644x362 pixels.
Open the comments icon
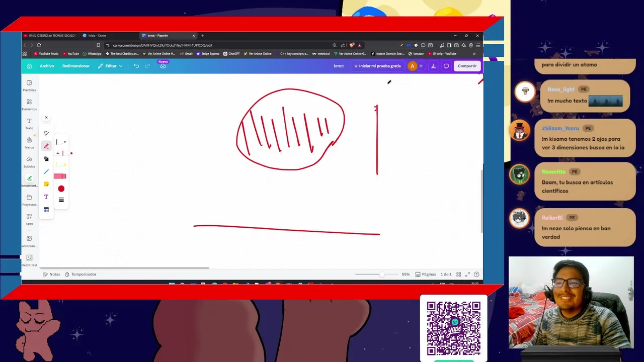tap(446, 66)
